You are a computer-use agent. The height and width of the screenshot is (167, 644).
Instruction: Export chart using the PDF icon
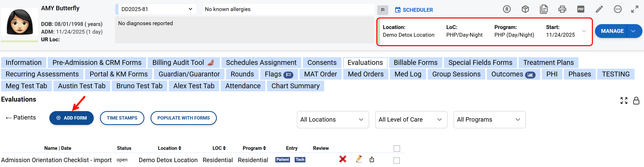coord(581,9)
